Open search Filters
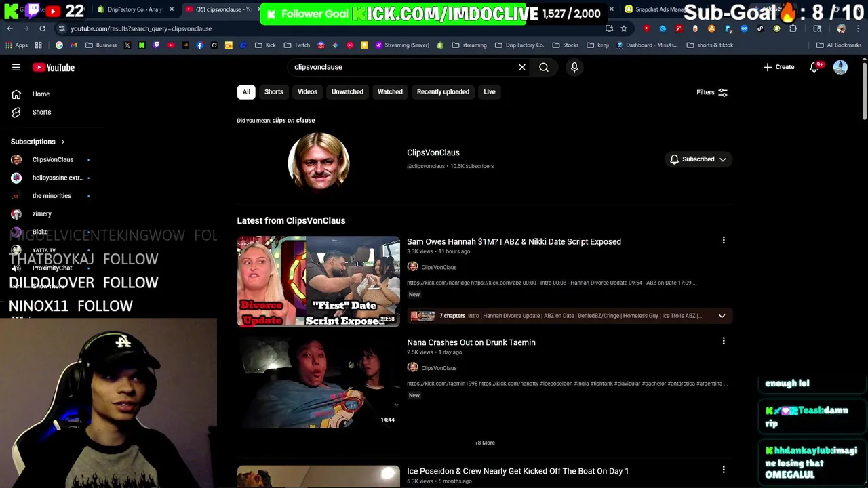Viewport: 868px width, 488px height. 712,92
